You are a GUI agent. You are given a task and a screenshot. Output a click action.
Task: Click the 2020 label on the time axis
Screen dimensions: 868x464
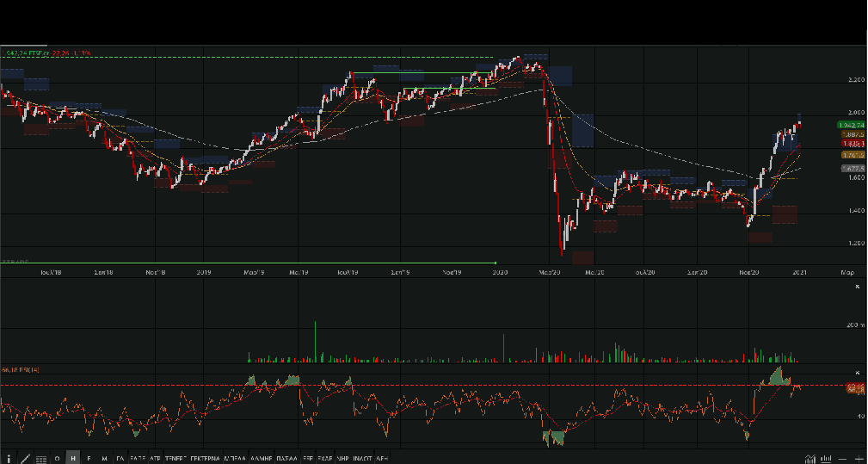[499, 271]
